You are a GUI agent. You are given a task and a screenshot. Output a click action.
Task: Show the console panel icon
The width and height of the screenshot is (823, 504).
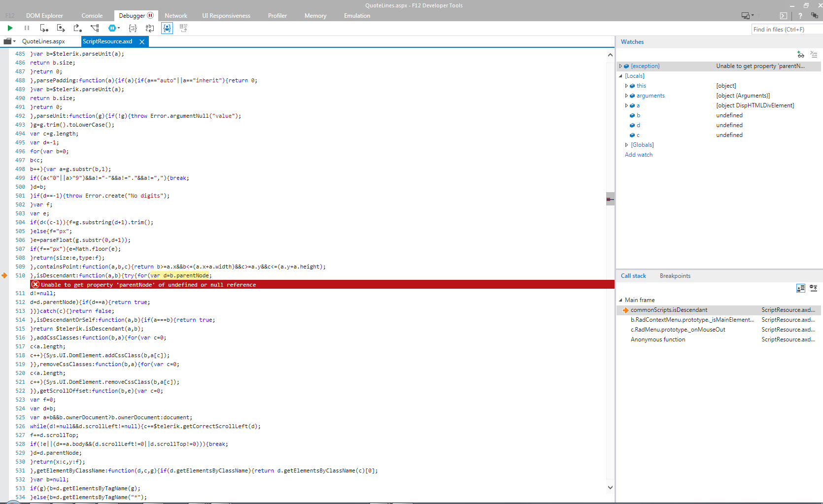pos(784,16)
